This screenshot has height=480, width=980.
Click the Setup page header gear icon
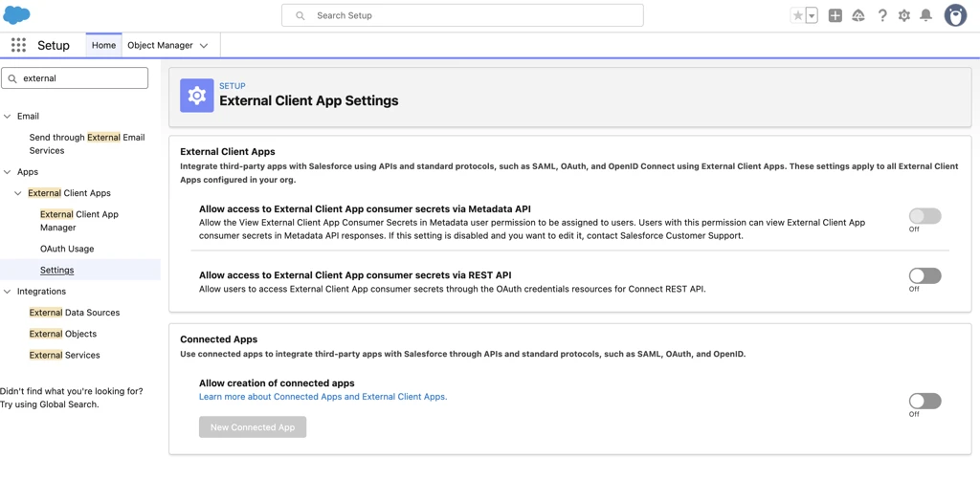tap(197, 96)
